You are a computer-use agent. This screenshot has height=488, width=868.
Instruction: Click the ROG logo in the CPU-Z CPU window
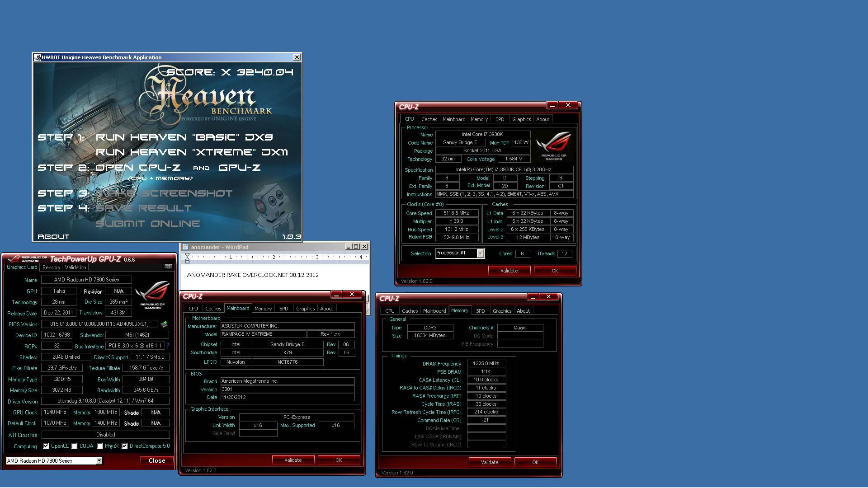pos(553,146)
